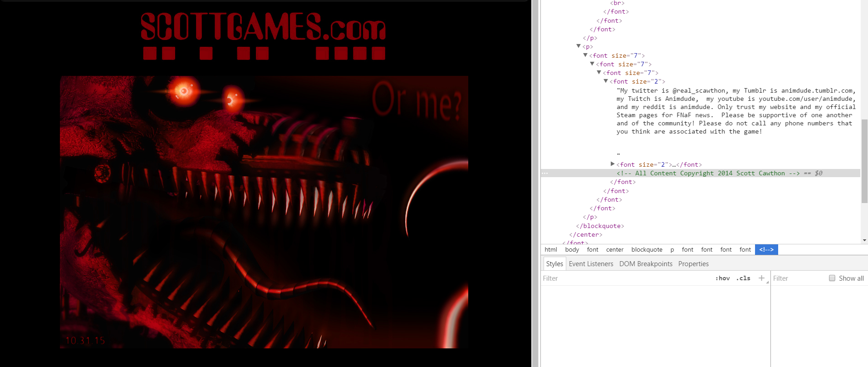This screenshot has height=367, width=868.
Task: Select the highlighted <!--> comment breadcrumb
Action: pyautogui.click(x=766, y=249)
